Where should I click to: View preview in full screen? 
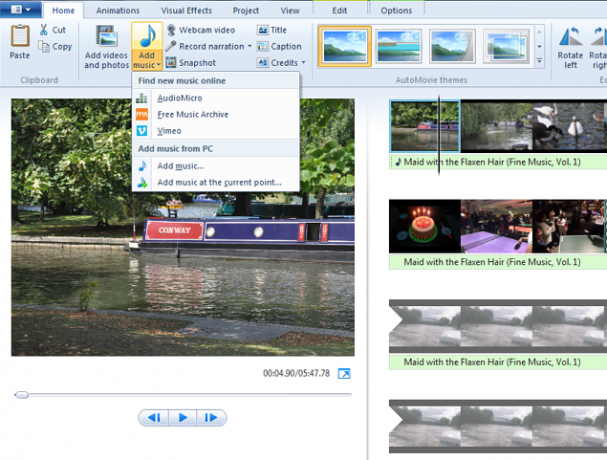tap(344, 374)
